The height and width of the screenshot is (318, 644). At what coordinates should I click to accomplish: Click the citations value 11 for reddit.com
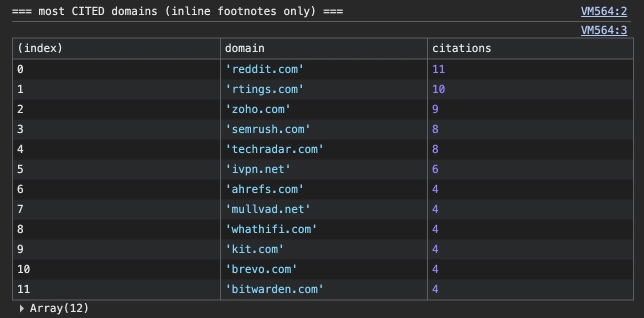438,69
